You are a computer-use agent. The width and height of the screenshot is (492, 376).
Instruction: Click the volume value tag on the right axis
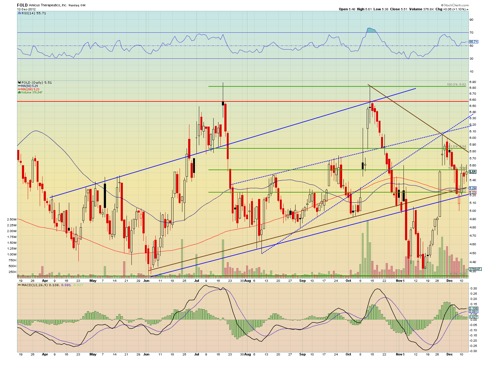point(475,269)
